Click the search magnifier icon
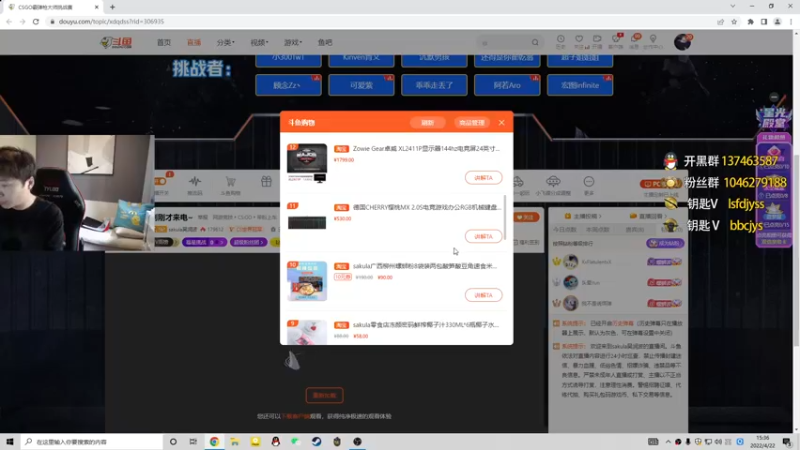The height and width of the screenshot is (450, 800). pos(535,43)
